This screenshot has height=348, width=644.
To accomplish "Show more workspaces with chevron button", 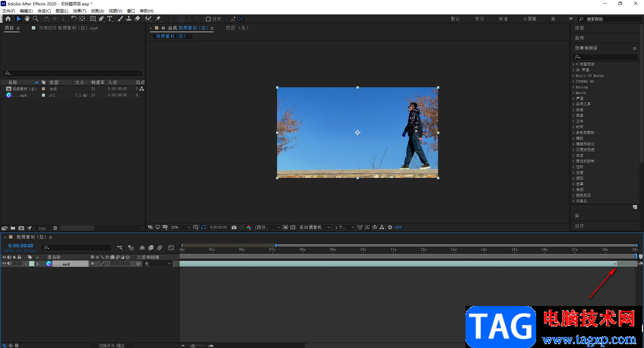I will [x=571, y=19].
